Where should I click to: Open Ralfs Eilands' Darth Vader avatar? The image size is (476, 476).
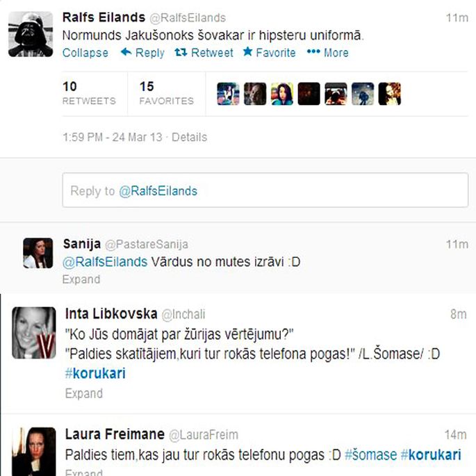coord(31,34)
